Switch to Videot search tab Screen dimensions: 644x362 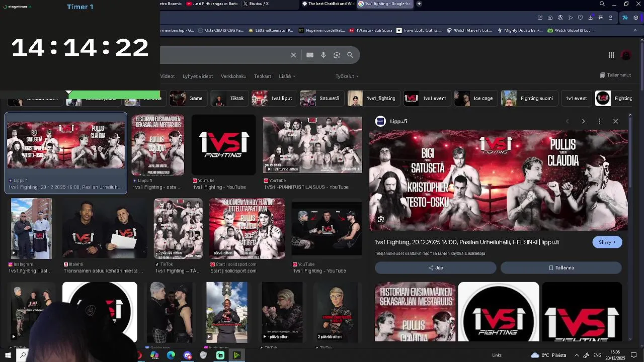point(168,76)
